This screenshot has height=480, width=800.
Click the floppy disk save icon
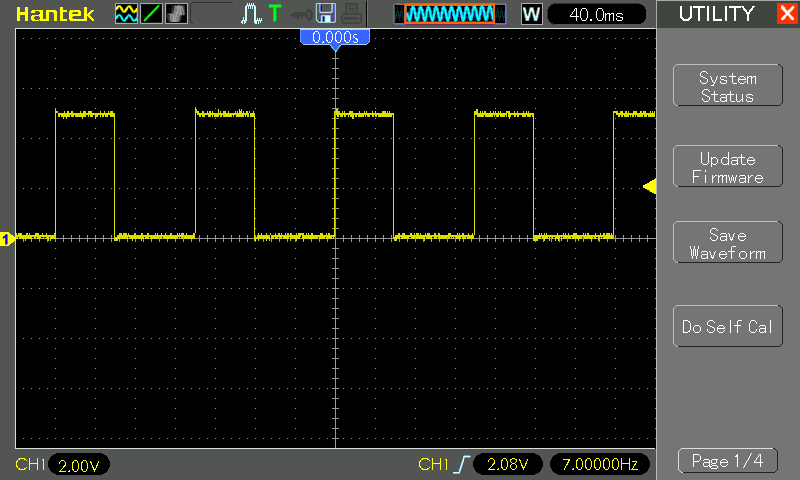coord(325,13)
